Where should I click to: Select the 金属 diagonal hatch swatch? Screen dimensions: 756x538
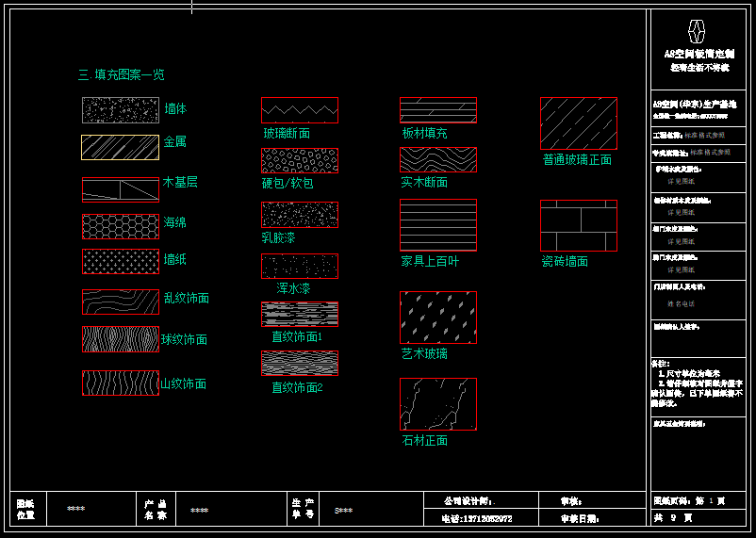pyautogui.click(x=120, y=147)
